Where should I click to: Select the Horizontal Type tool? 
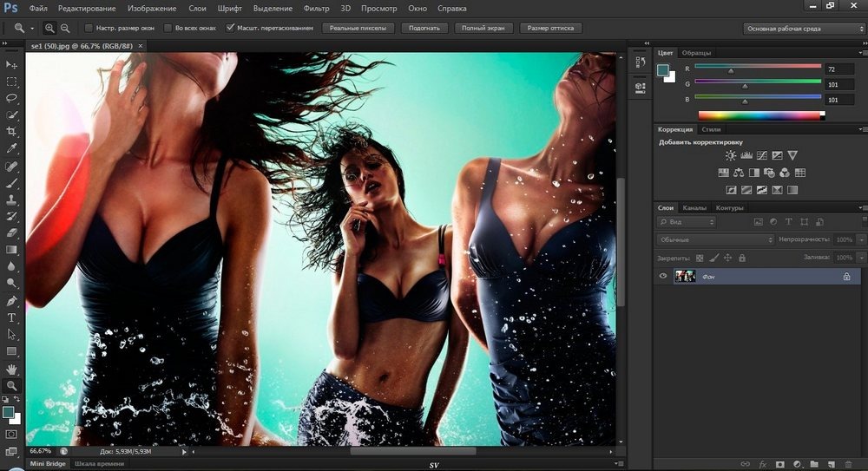[x=12, y=317]
